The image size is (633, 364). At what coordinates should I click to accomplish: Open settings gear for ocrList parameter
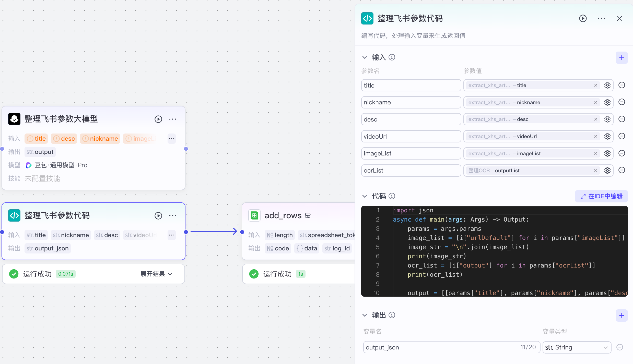pos(607,171)
